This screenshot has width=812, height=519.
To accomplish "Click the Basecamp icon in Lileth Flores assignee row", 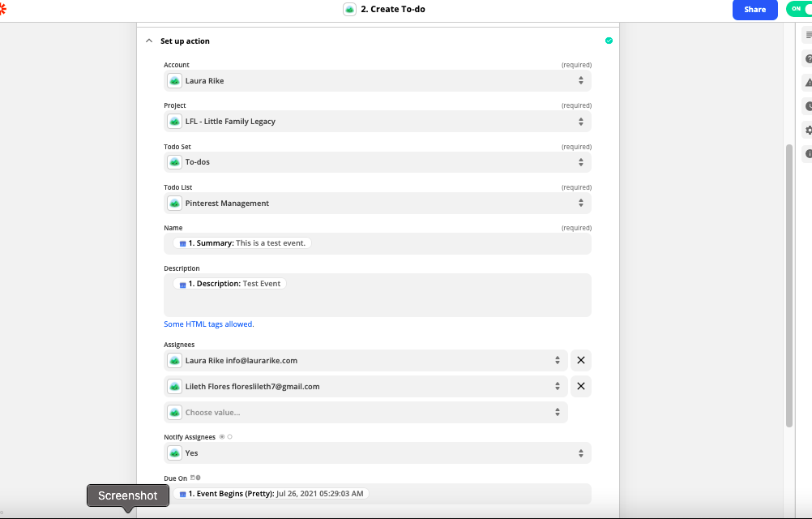I will (174, 386).
